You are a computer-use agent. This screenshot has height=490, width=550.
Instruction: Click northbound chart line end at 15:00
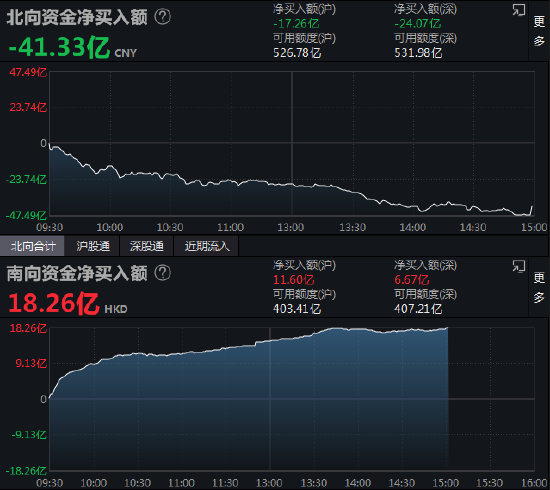click(532, 207)
